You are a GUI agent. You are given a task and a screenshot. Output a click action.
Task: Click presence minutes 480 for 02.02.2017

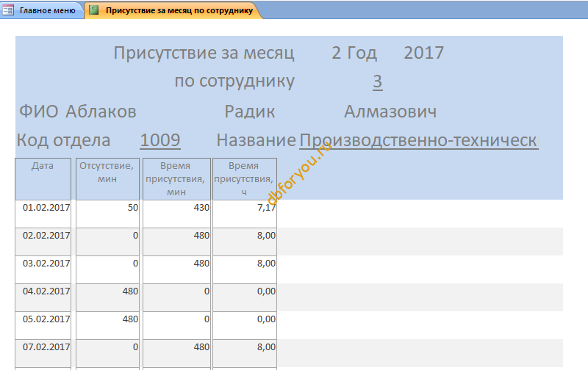pos(176,242)
